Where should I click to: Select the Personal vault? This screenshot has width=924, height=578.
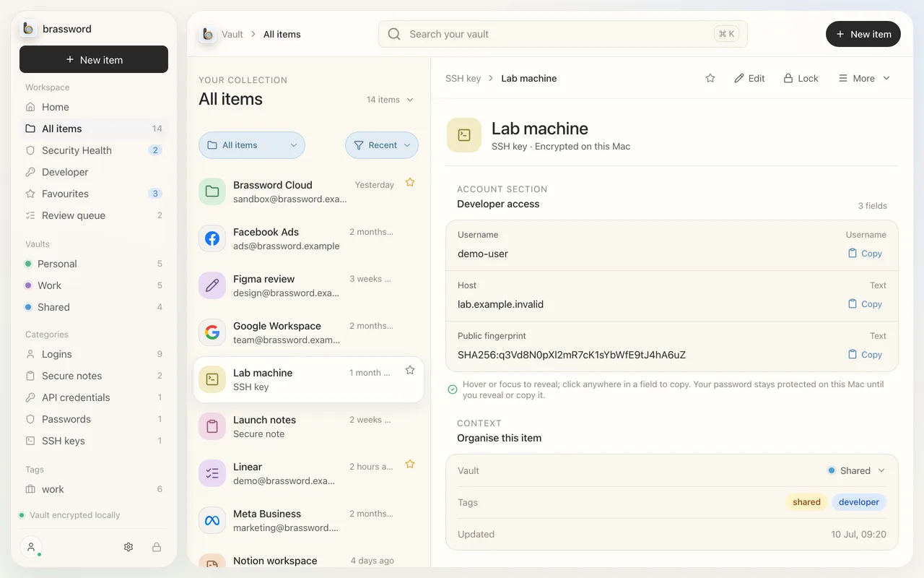point(94,264)
